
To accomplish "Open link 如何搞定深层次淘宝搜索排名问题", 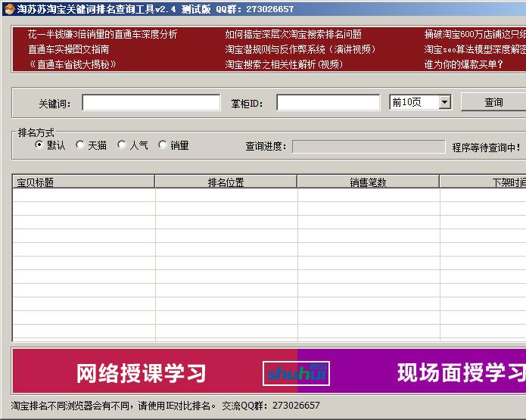I will [293, 34].
